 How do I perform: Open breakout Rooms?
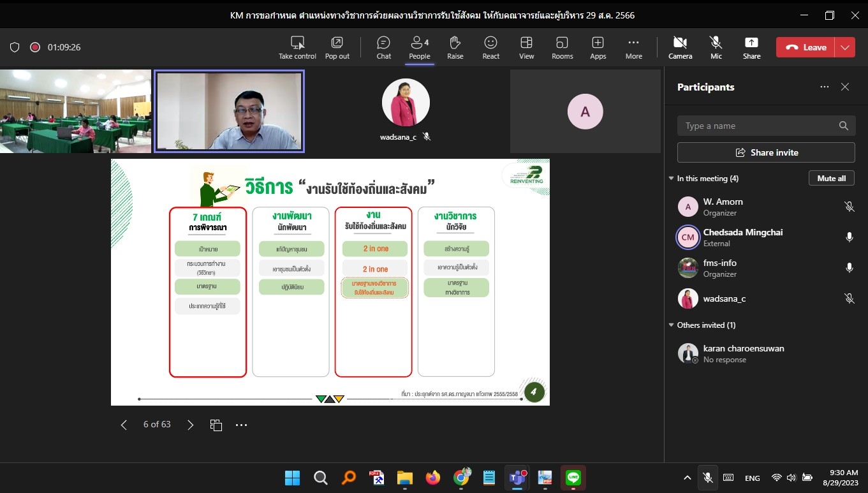coord(562,47)
